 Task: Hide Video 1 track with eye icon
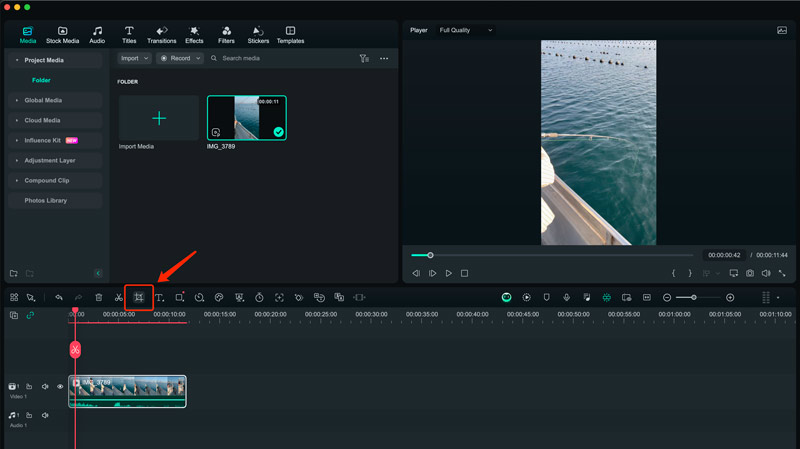pos(60,386)
